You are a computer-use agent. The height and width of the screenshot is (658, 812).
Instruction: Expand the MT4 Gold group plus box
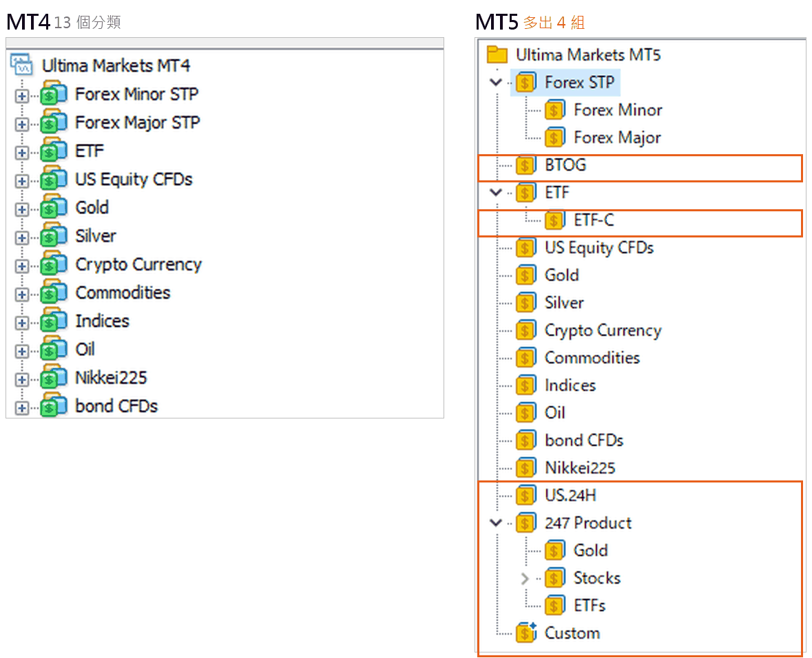(x=22, y=209)
